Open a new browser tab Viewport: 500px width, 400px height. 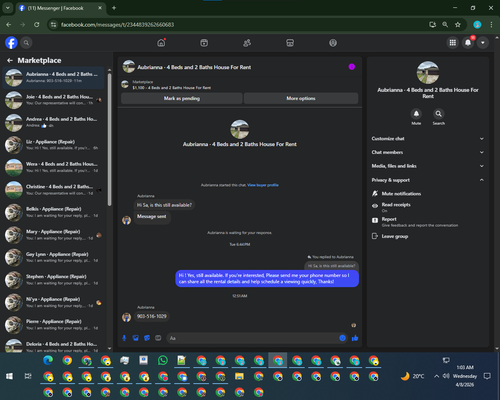pyautogui.click(x=114, y=8)
